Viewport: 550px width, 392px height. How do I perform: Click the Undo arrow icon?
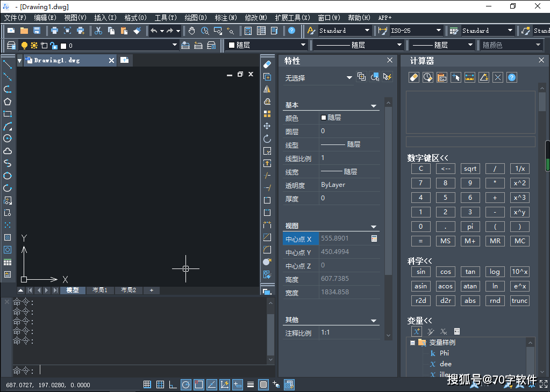154,31
